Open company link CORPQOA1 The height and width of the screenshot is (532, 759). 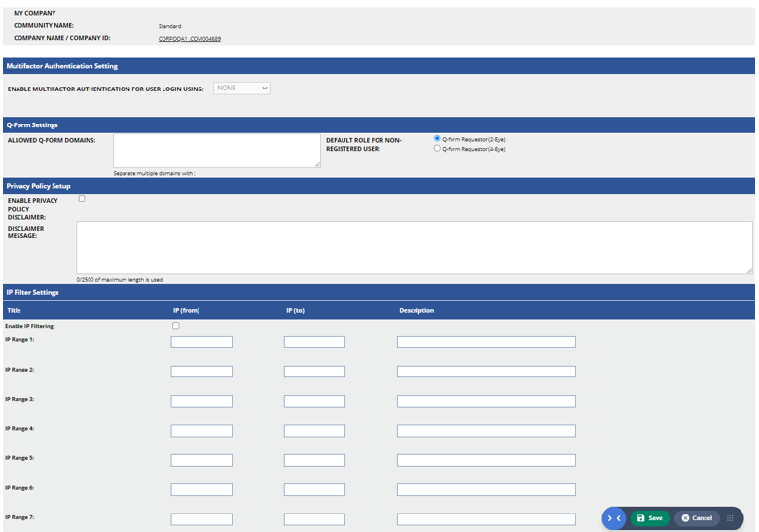(x=190, y=39)
